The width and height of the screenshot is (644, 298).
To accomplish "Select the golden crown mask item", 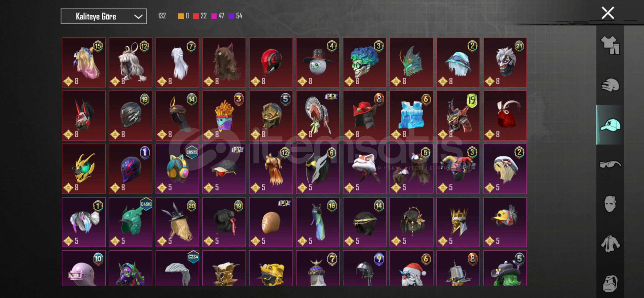I will [458, 222].
